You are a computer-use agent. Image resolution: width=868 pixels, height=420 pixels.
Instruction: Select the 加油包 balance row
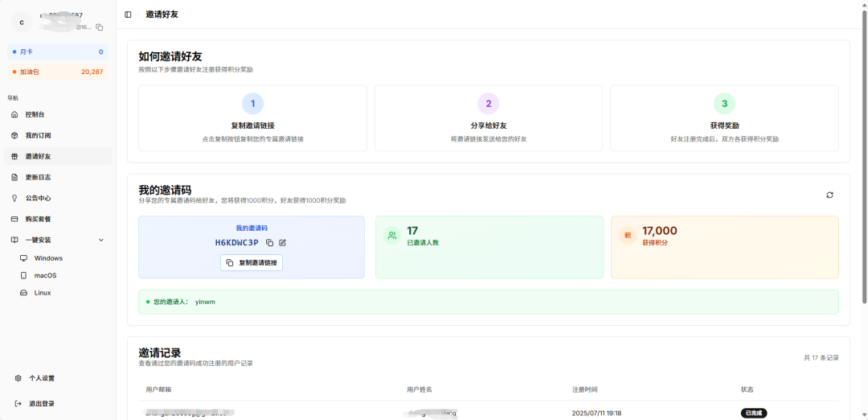(58, 72)
